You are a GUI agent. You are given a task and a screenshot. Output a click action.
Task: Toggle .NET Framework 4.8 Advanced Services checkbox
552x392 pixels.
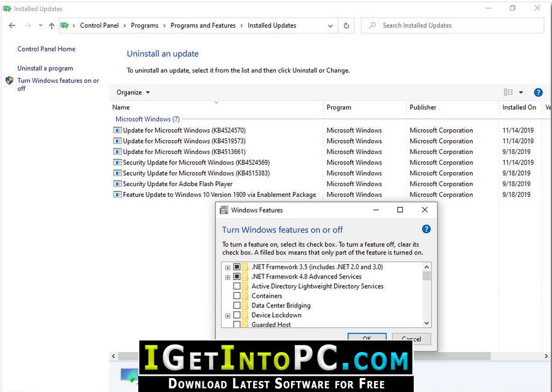pos(237,277)
